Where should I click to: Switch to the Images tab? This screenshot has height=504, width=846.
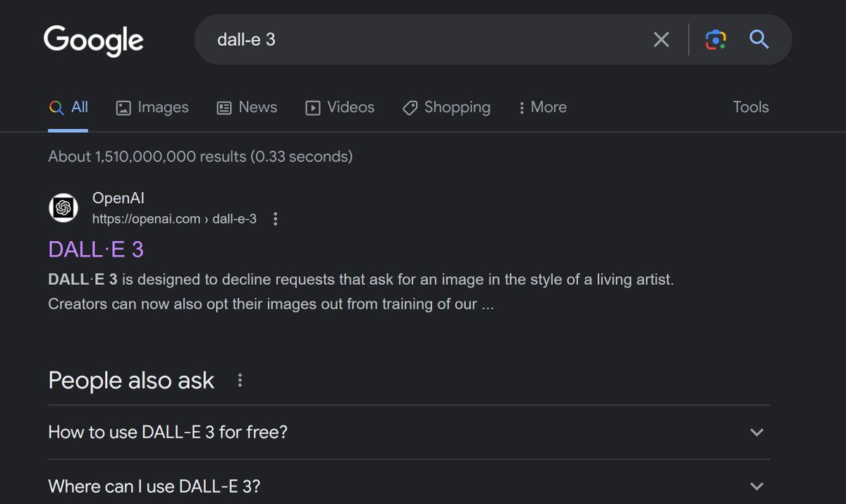[152, 107]
